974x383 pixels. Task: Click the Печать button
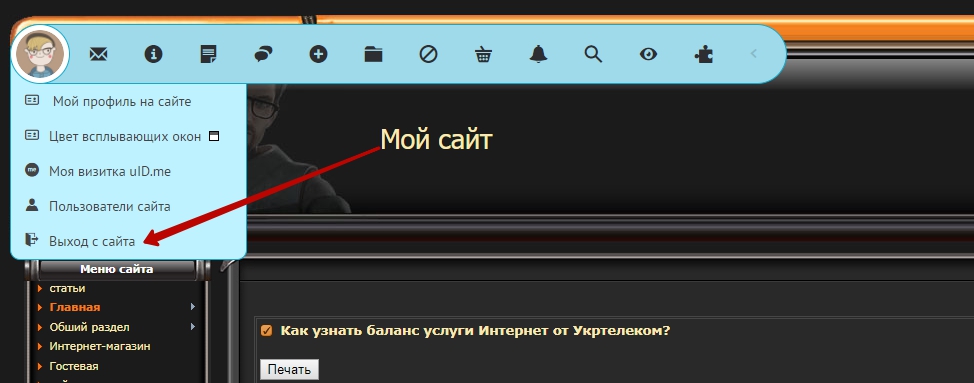point(289,369)
